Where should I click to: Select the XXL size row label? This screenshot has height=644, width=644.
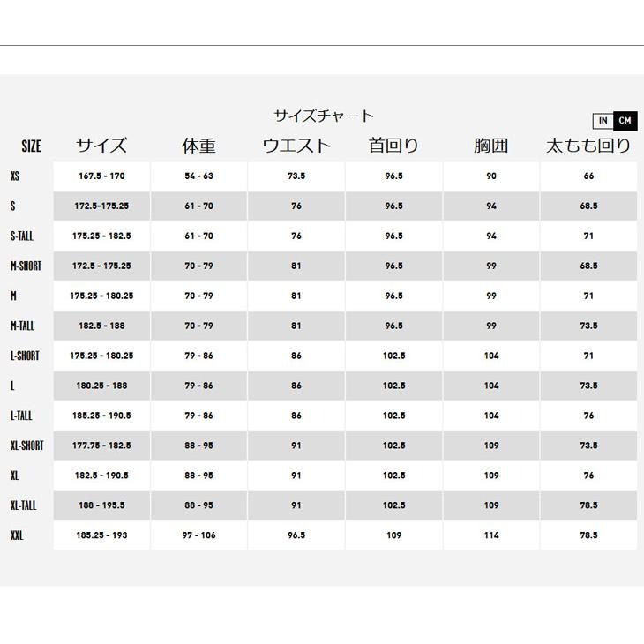(x=17, y=535)
